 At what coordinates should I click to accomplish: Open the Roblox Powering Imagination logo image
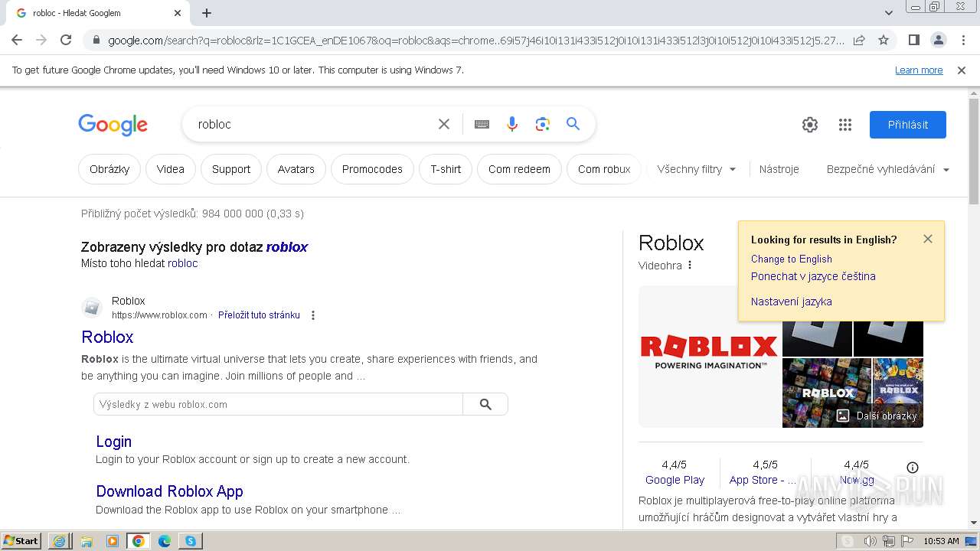710,357
